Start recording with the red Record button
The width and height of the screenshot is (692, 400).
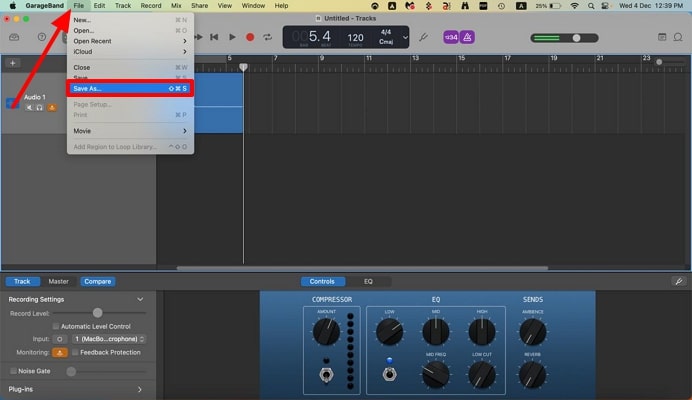(250, 37)
